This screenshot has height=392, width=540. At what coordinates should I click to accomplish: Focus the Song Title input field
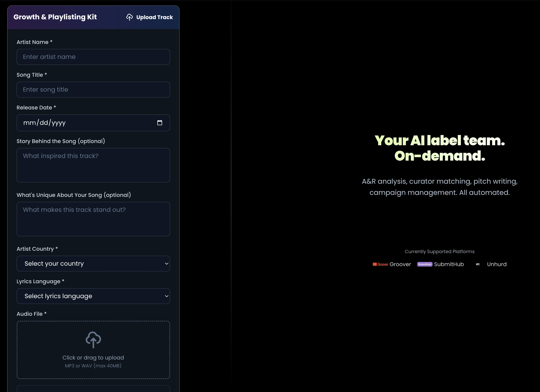(93, 90)
